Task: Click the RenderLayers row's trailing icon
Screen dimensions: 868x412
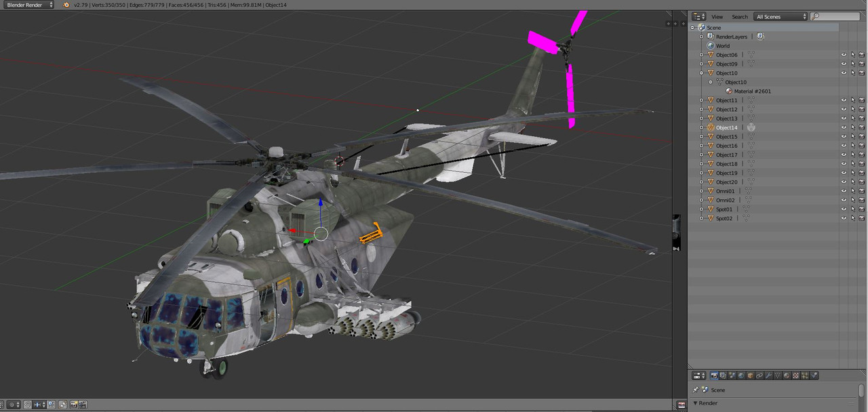Action: click(x=760, y=37)
